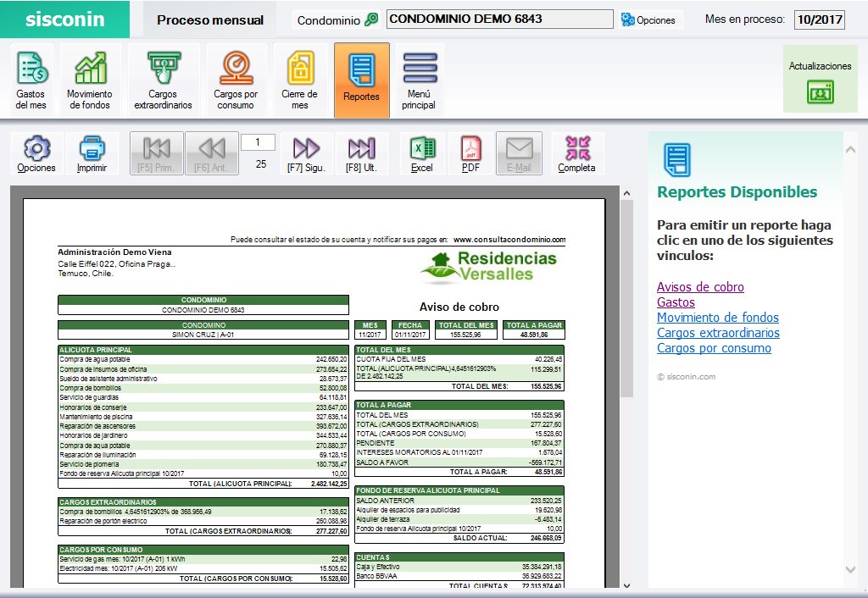Open report Opciones gear button
This screenshot has width=868, height=598.
(x=36, y=153)
